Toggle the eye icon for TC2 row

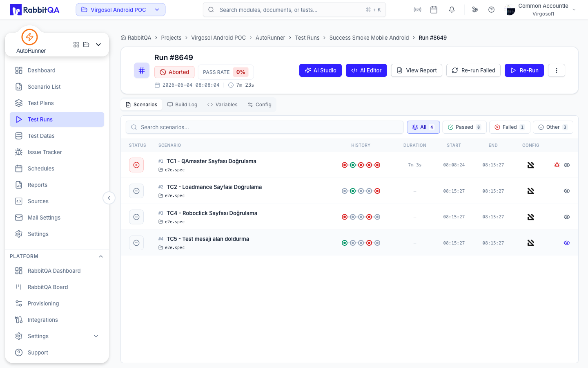coord(567,191)
